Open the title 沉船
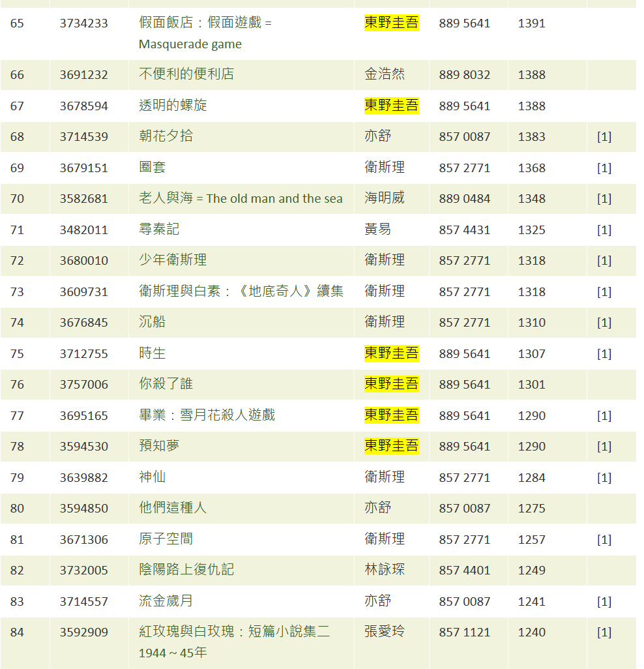This screenshot has width=644, height=669. [153, 321]
